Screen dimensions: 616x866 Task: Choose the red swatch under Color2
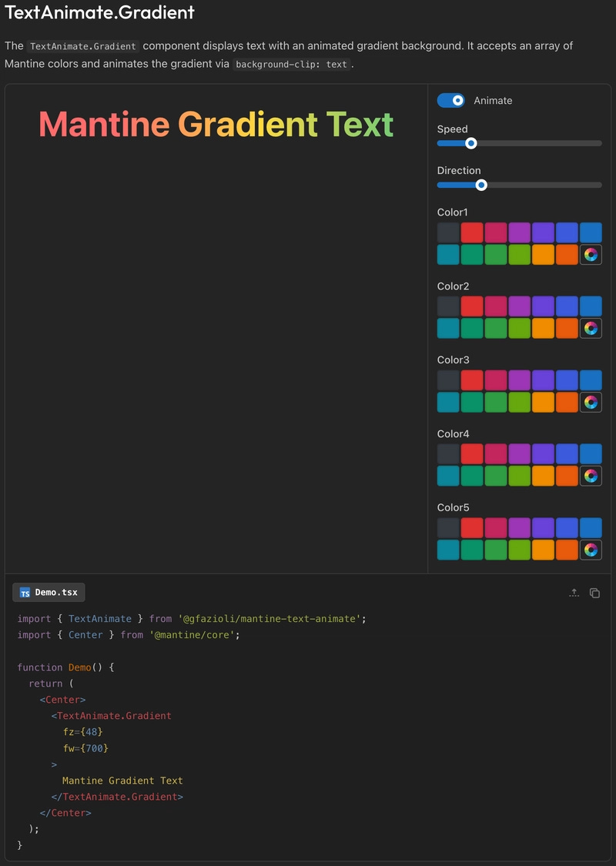472,306
